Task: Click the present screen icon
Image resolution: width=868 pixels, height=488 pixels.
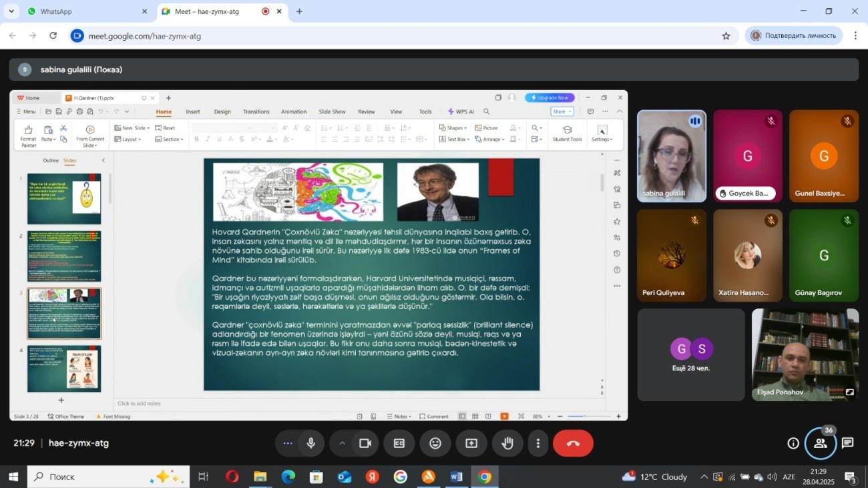Action: tap(471, 443)
